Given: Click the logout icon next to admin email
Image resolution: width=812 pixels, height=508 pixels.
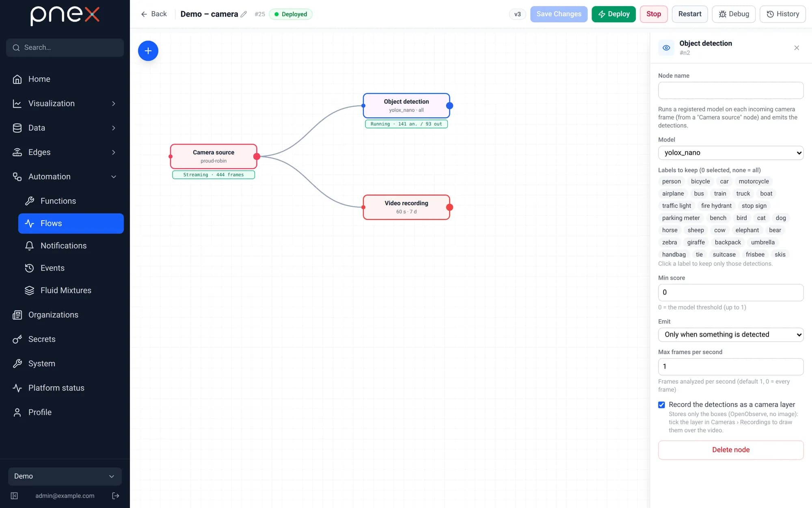Looking at the screenshot, I should coord(116,496).
